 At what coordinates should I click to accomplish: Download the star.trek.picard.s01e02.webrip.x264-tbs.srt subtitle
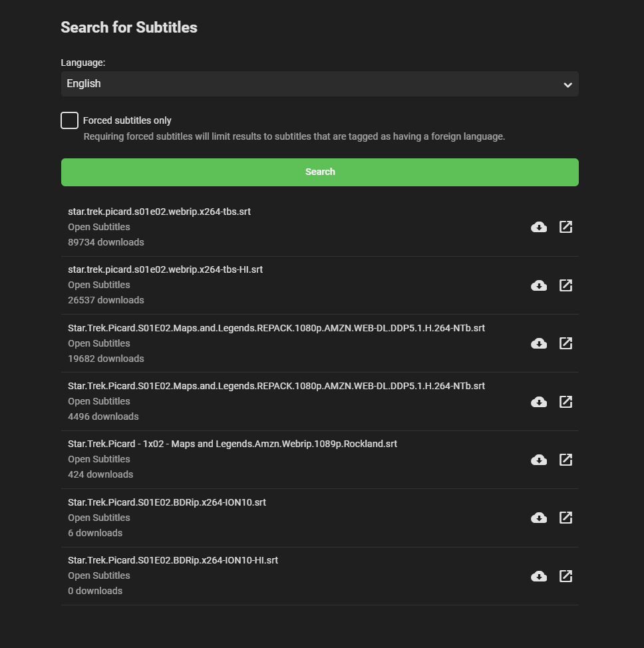click(x=539, y=228)
